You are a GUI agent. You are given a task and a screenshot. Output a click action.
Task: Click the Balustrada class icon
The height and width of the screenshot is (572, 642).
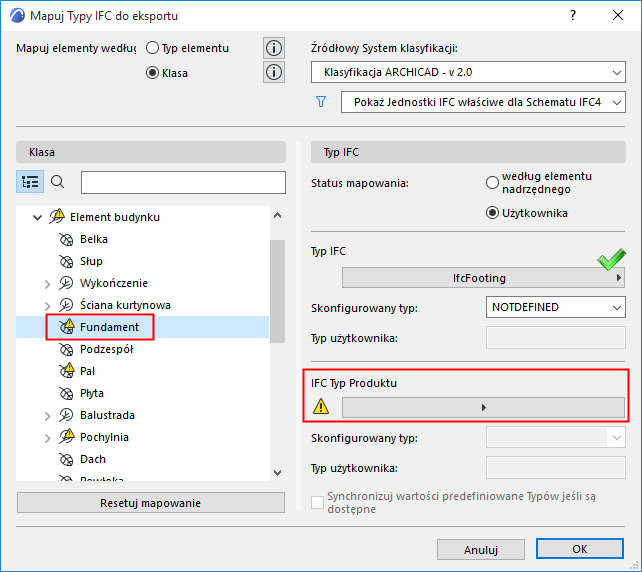click(x=66, y=415)
